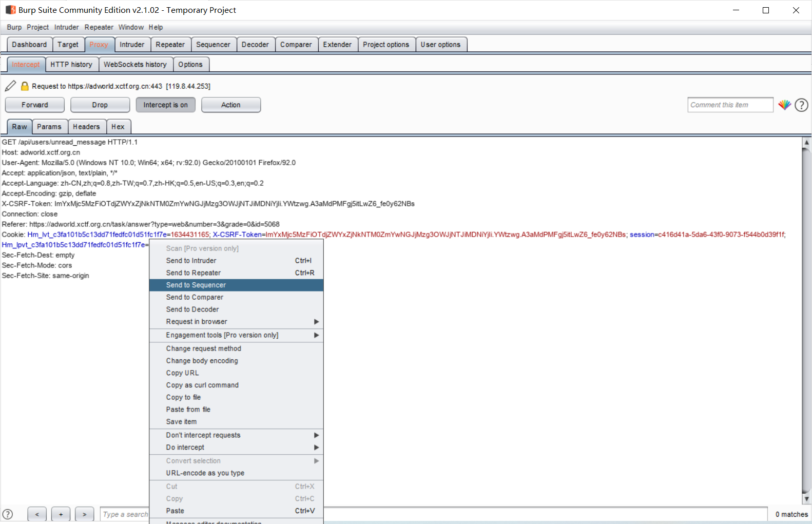Choose Paste from file

pos(236,410)
